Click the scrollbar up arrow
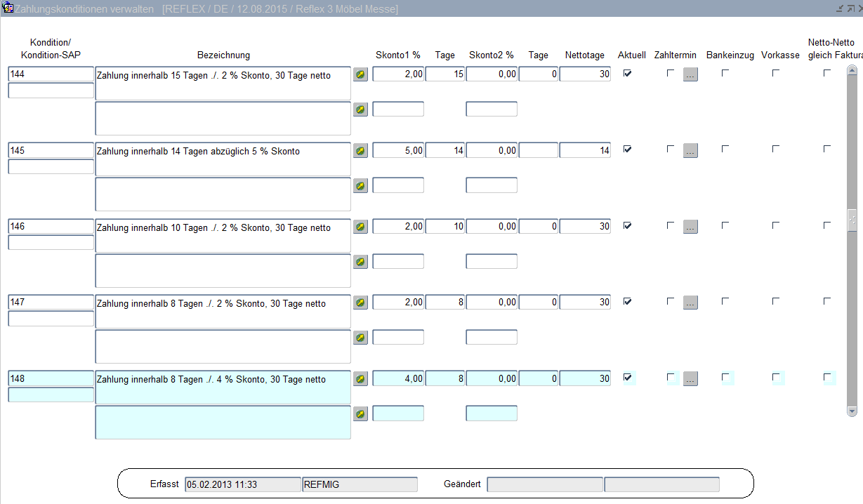 point(852,70)
